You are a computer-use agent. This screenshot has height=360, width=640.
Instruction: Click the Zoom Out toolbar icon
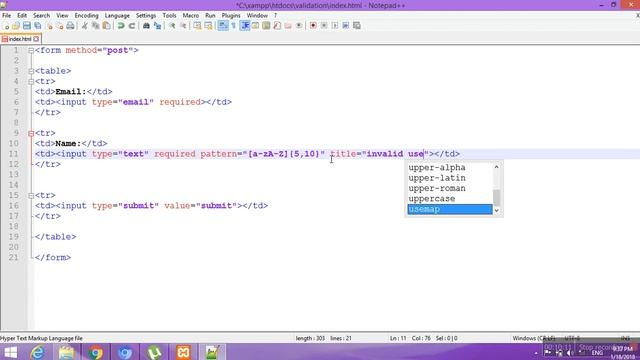coord(183,26)
